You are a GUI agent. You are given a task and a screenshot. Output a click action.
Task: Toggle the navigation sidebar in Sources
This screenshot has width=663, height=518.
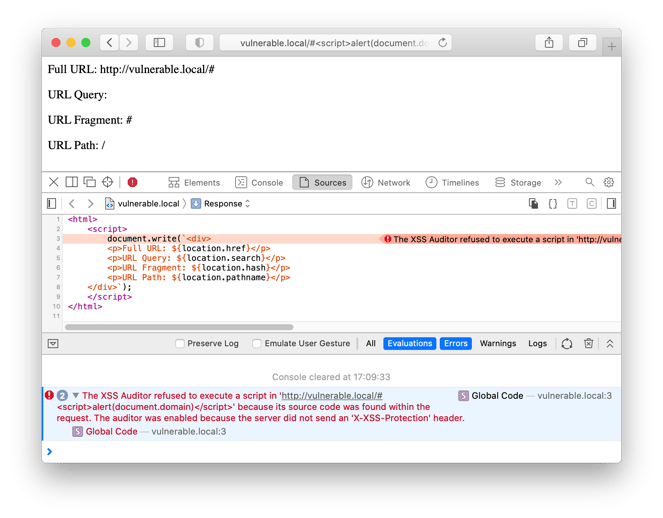[52, 204]
